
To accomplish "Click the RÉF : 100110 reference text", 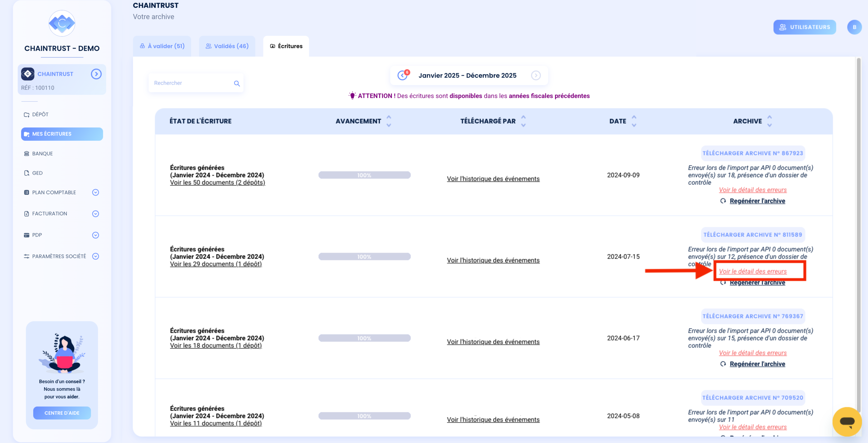I will (37, 88).
